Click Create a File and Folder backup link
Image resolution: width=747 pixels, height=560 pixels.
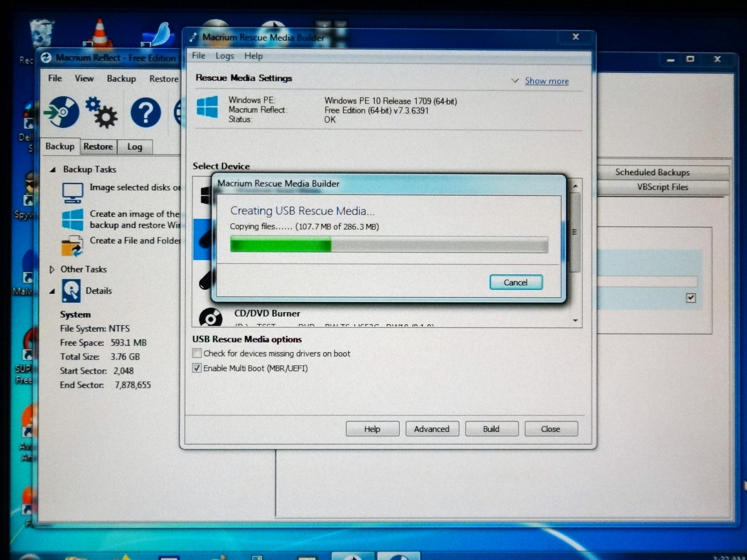pyautogui.click(x=135, y=241)
